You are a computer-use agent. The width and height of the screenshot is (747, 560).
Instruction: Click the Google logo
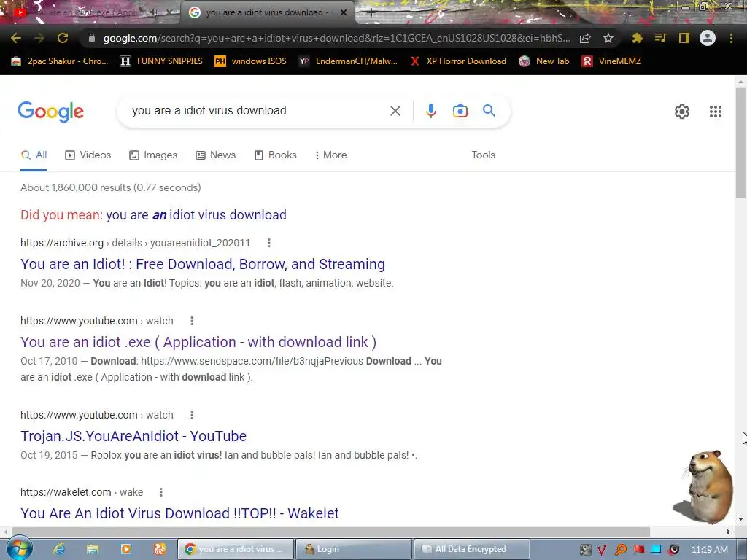click(50, 112)
